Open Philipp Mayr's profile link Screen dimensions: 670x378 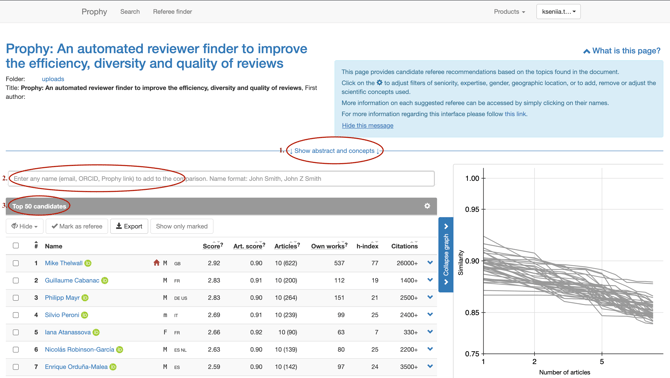coord(62,298)
